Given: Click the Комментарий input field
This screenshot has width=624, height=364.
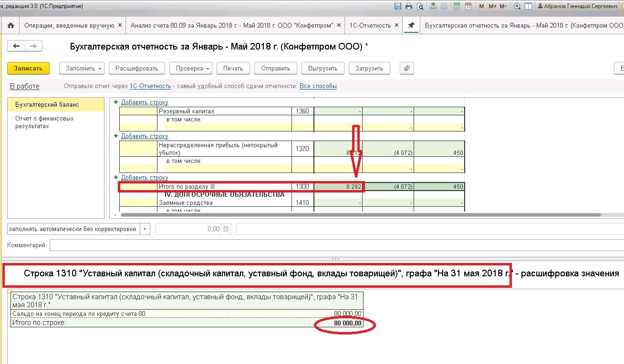Looking at the screenshot, I should coord(336,245).
